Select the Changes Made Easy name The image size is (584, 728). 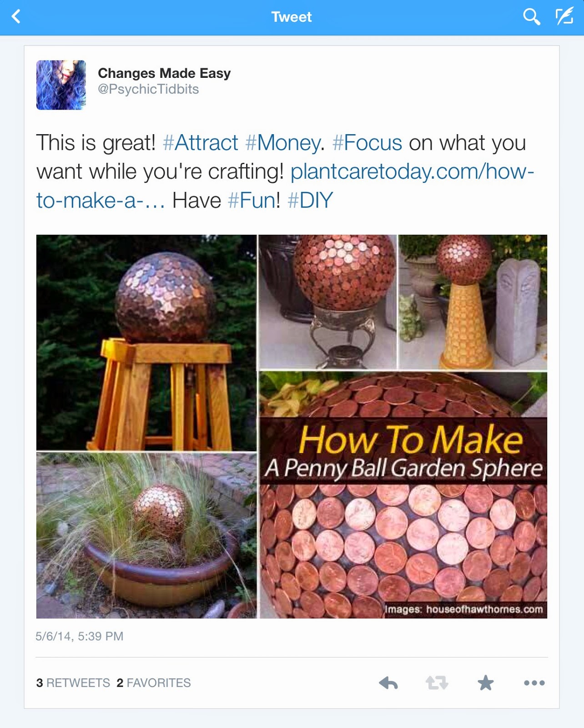click(x=164, y=73)
